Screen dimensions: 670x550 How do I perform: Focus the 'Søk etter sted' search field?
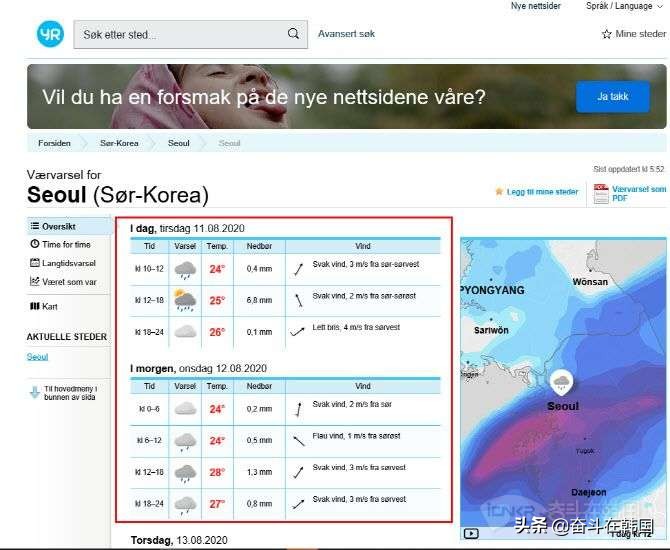(x=191, y=34)
